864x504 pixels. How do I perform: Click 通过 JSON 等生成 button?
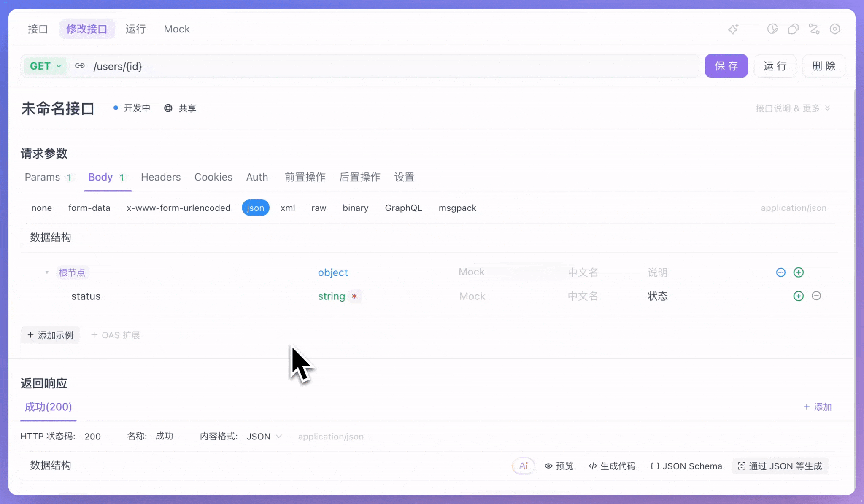click(x=780, y=466)
